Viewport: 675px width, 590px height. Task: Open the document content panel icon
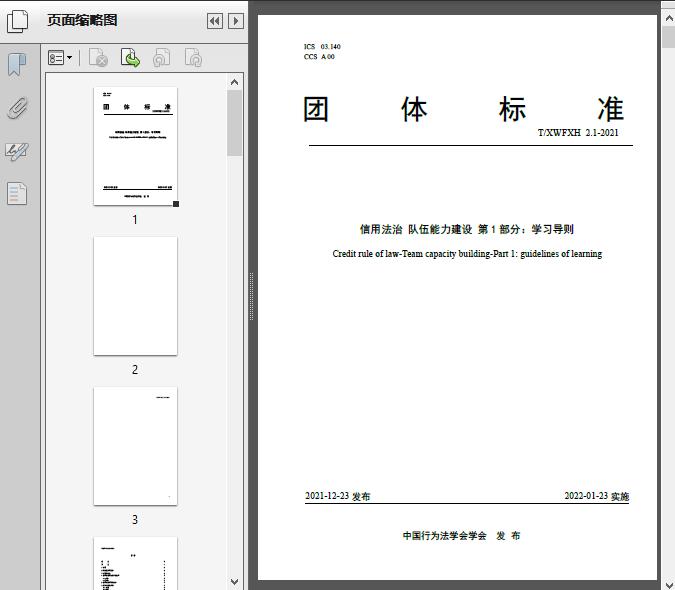(17, 193)
